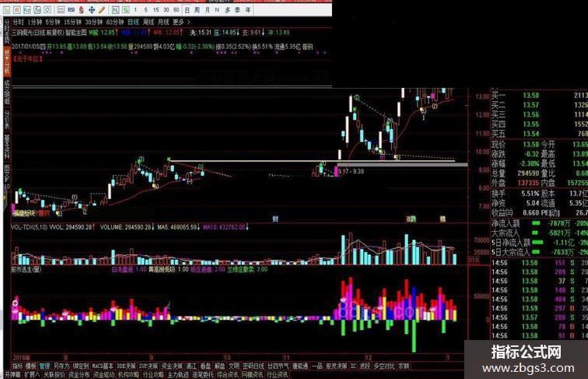Select monthly period toolbar button 月
Image resolution: width=588 pixels, height=379 pixels.
207,10
